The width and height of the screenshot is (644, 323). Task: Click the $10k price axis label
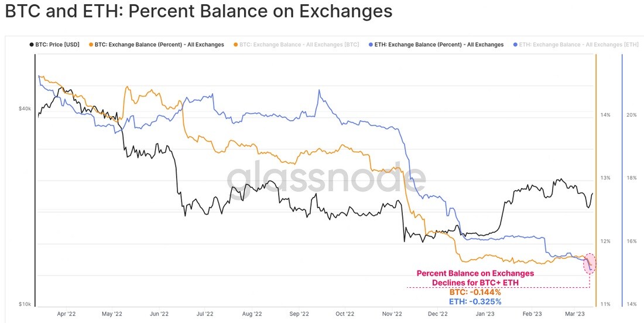tap(24, 304)
